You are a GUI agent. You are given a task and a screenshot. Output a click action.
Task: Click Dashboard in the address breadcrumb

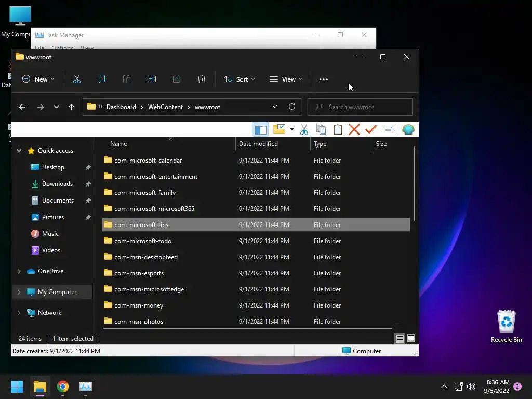(x=121, y=107)
